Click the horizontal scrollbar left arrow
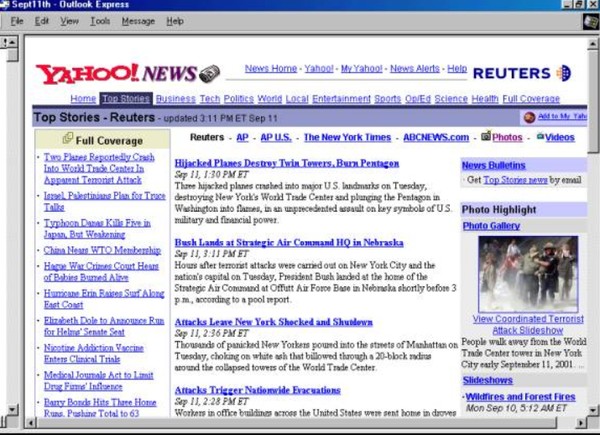The image size is (600, 435). (31, 423)
